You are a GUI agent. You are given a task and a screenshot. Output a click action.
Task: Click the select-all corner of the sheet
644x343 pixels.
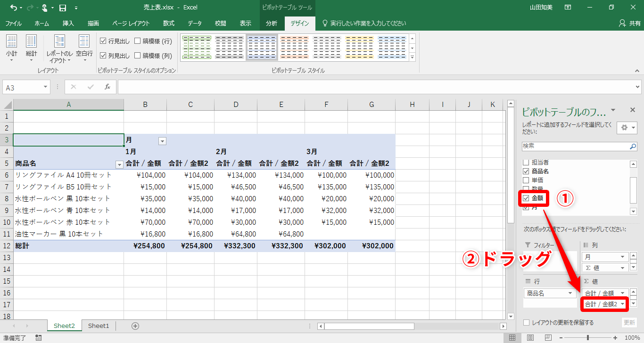click(8, 104)
